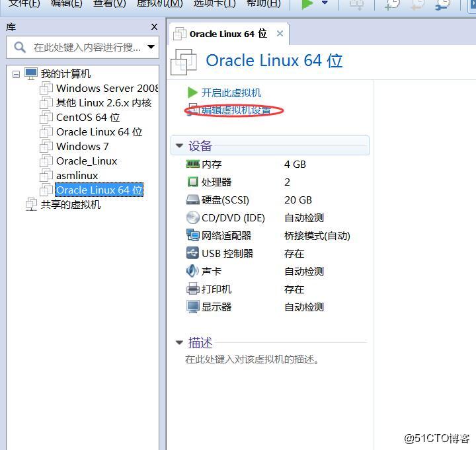
Task: Open 硬盘(SCSI) device entry
Action: 225,200
